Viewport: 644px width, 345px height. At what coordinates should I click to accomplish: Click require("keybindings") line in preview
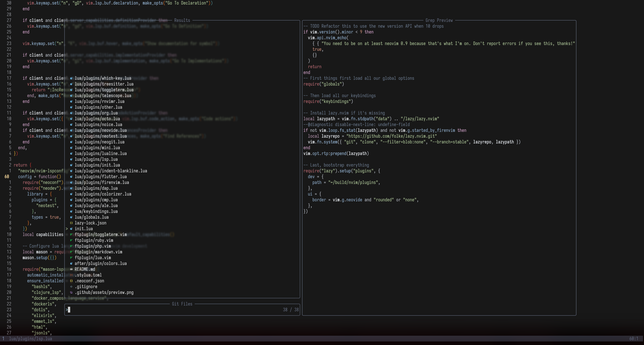[x=328, y=101]
